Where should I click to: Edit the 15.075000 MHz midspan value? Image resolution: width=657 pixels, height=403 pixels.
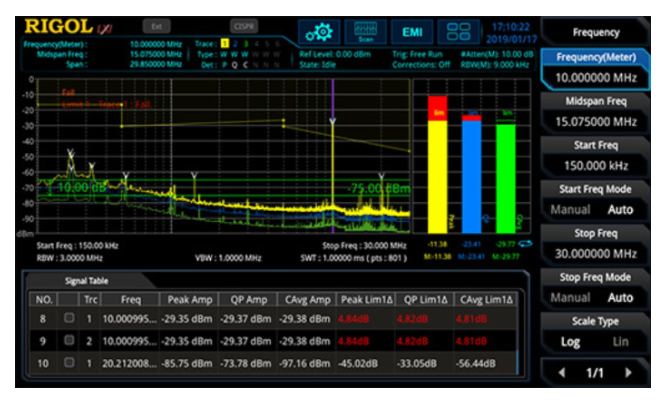coord(596,122)
